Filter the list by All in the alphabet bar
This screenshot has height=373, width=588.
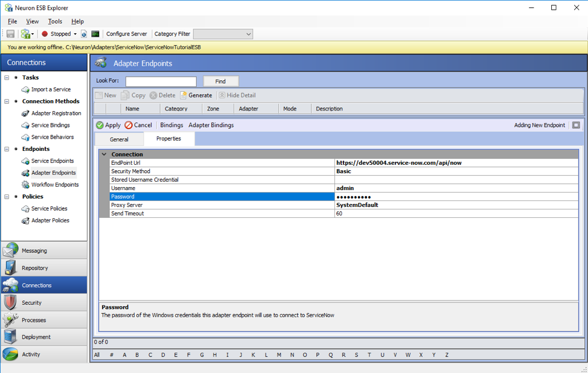(97, 355)
